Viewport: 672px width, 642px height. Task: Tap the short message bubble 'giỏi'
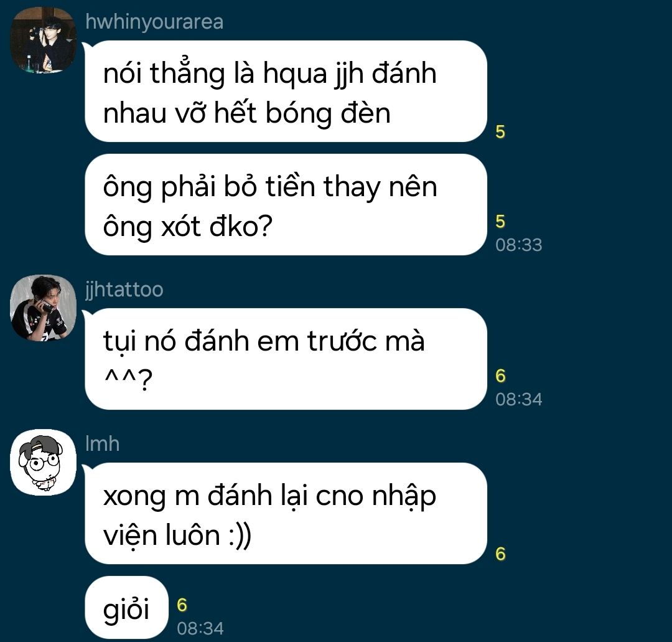click(126, 608)
